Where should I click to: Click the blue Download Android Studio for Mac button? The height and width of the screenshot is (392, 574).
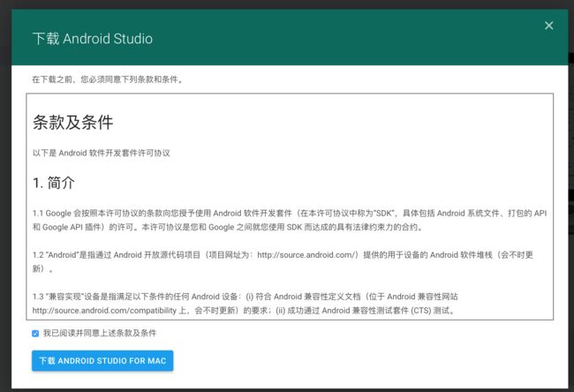click(102, 361)
